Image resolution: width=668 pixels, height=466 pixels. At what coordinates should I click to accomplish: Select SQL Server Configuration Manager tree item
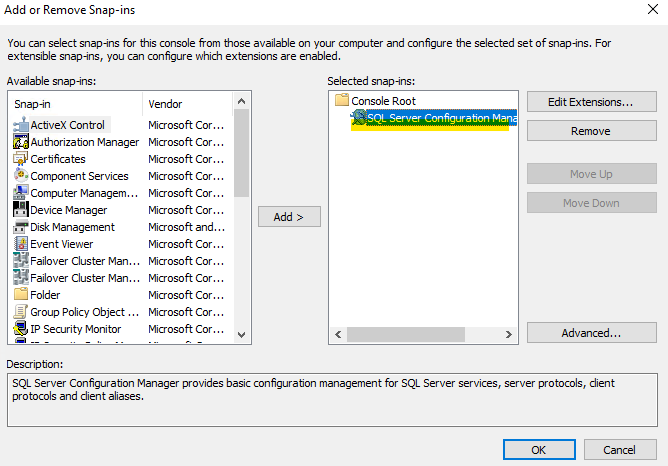442,118
